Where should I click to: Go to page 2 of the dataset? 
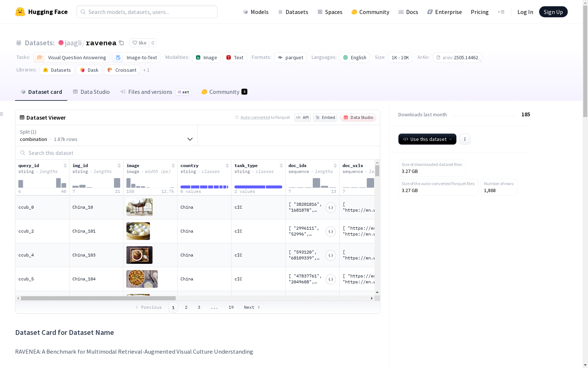(186, 307)
